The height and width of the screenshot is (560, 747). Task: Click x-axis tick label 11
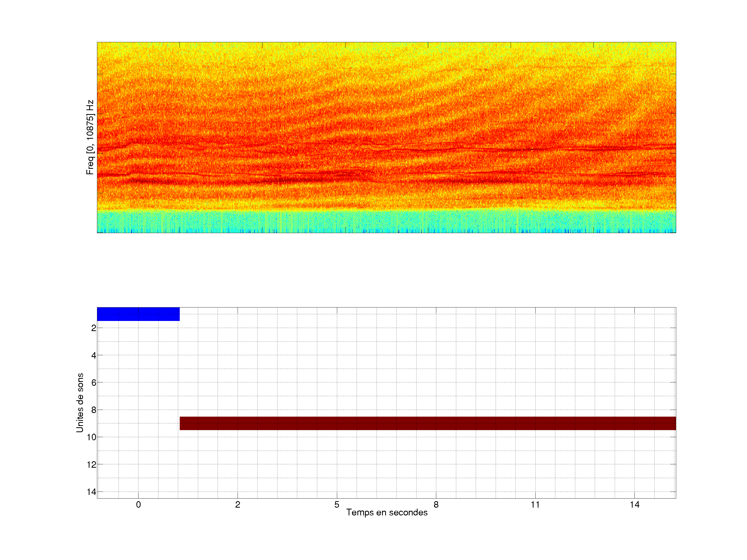(535, 505)
